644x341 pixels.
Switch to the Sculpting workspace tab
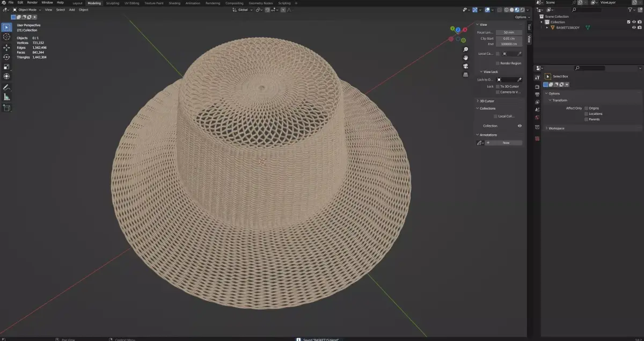pos(113,3)
